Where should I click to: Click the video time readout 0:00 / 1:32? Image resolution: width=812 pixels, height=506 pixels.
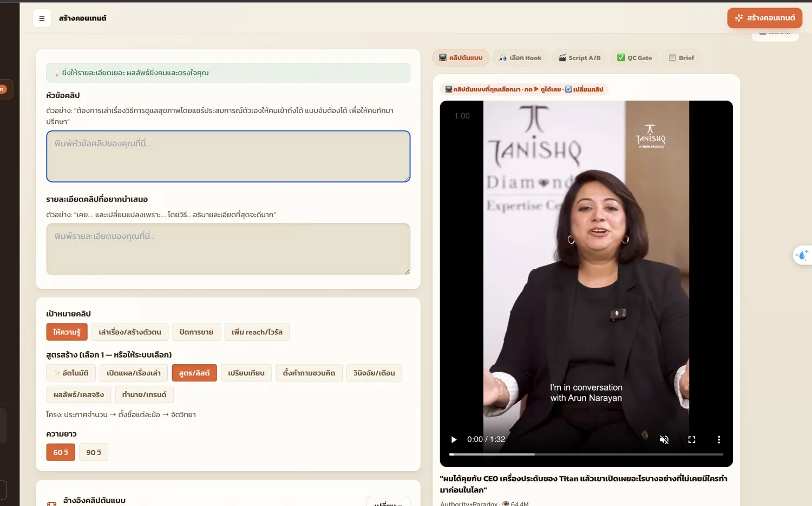point(486,439)
